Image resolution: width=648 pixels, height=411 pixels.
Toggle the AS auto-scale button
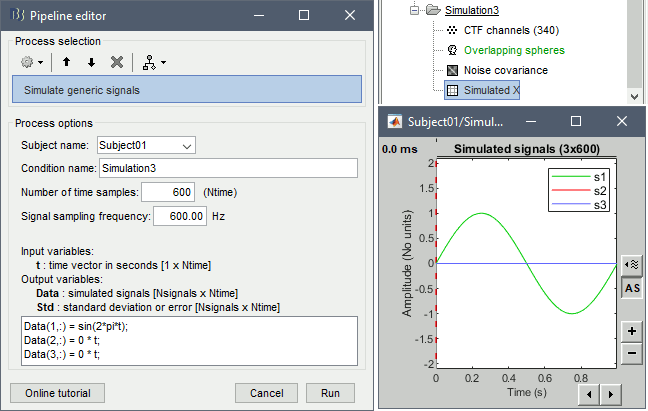point(632,288)
